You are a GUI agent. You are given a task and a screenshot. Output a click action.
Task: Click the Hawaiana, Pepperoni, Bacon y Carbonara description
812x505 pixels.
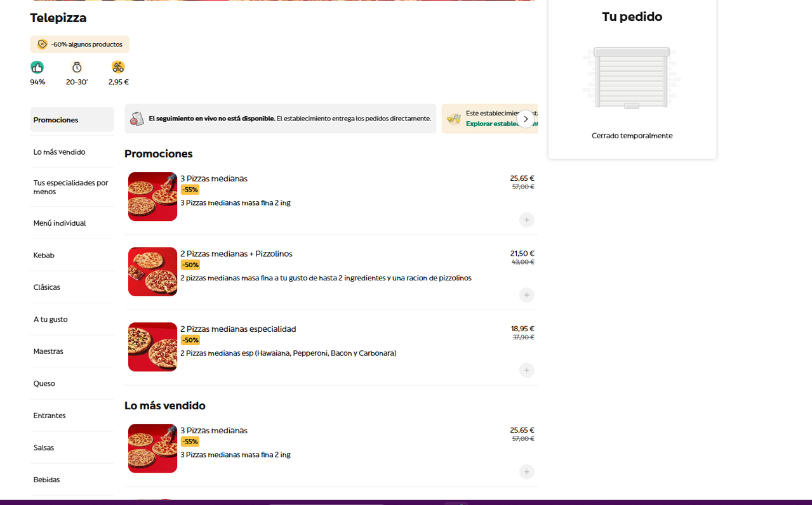tap(288, 353)
